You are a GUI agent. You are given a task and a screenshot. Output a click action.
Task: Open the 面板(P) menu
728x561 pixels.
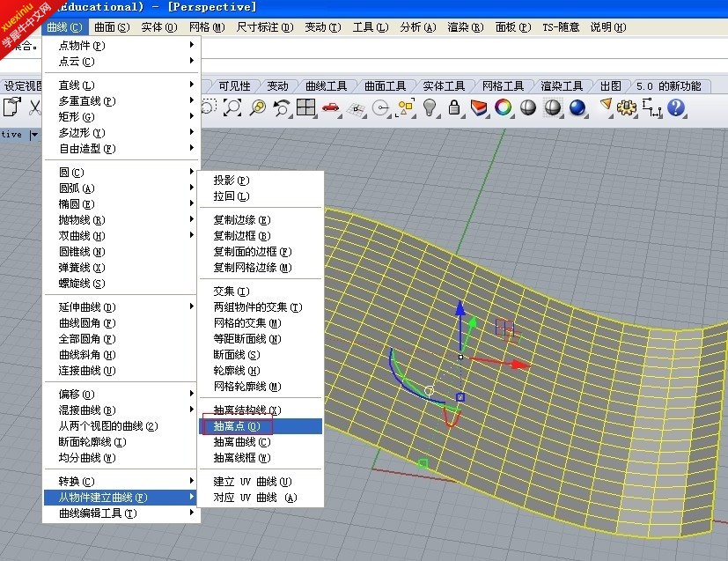click(512, 27)
